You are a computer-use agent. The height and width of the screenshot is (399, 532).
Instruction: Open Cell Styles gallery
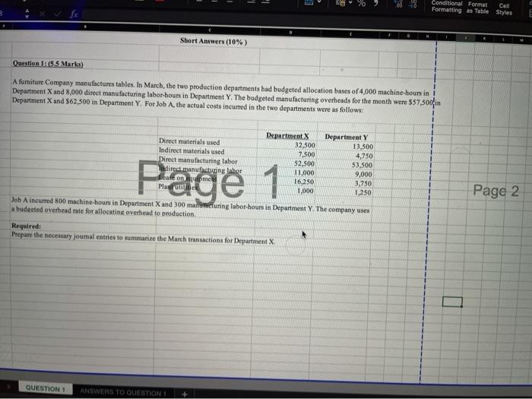[504, 9]
